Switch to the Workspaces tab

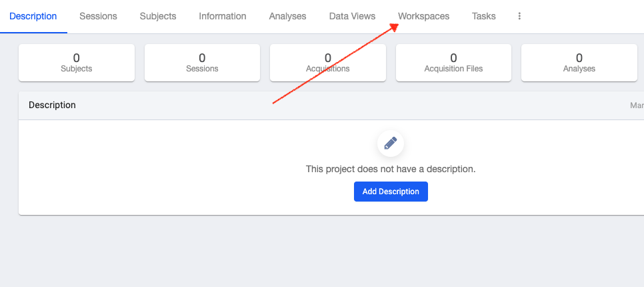coord(423,16)
